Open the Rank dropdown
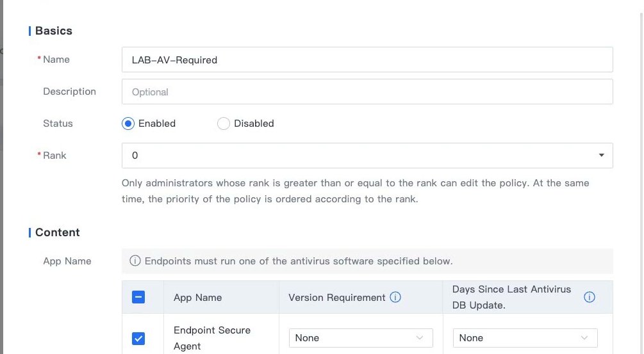 [367, 156]
